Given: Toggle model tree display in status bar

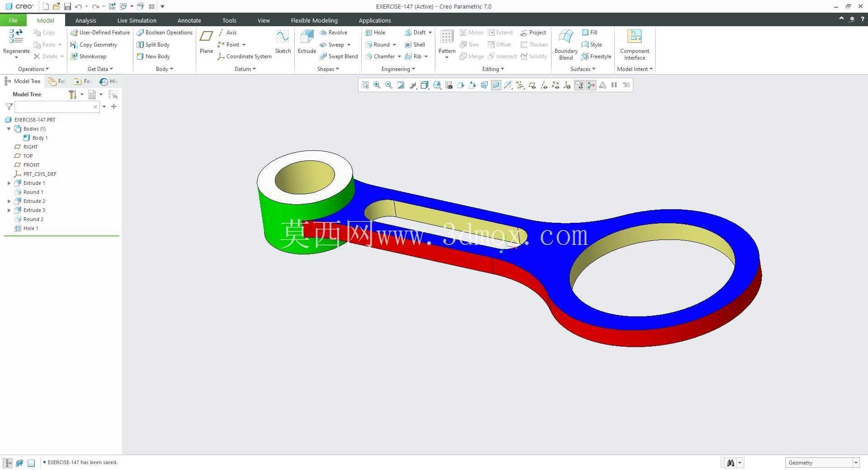Looking at the screenshot, I should (8, 463).
